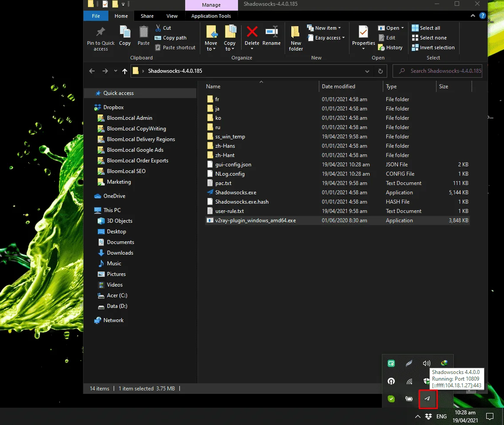The image size is (504, 425).
Task: Click the Up one level arrow
Action: coord(125,71)
